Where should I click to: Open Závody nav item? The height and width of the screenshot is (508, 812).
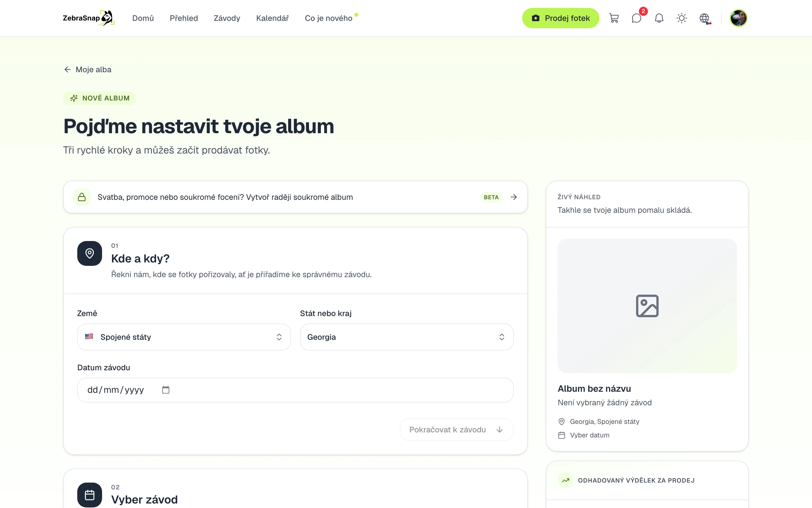(227, 18)
